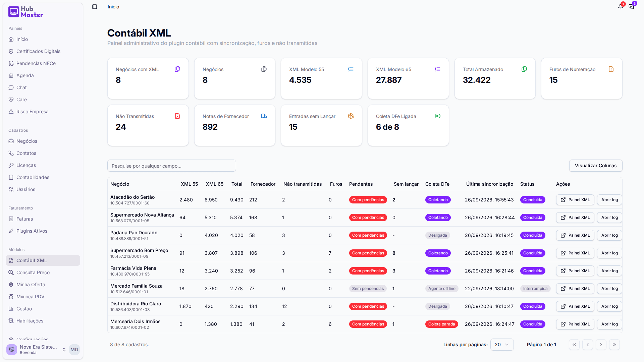Screen dimensions: 644x362
Task: Toggle the sidebar panel icon
Action: point(95,7)
